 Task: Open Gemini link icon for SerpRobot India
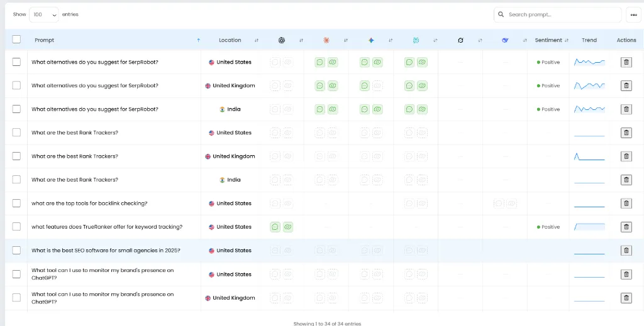377,109
